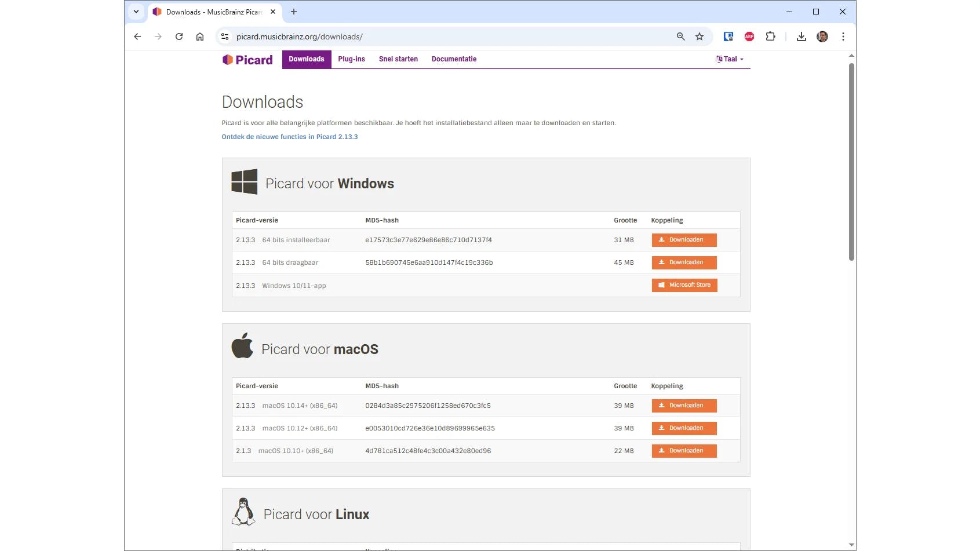Open the Chrome three-dot menu
Image resolution: width=980 pixels, height=551 pixels.
[x=843, y=37]
